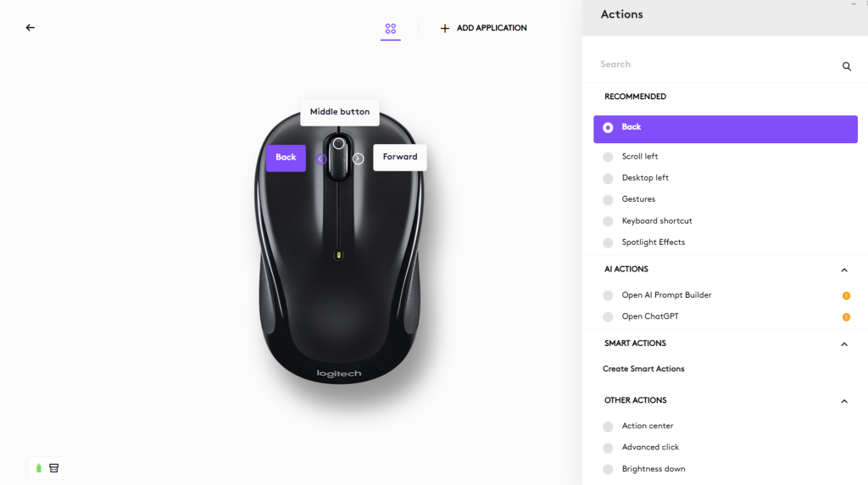Collapse the Other Actions section
Screen dimensions: 868x485
[843, 401]
